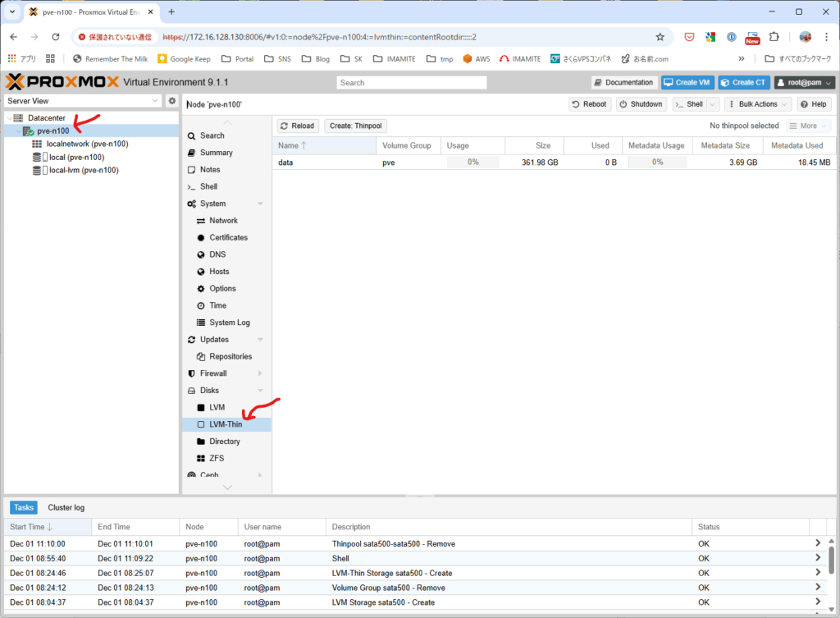Click the Proxmox search input field
The image size is (840, 618).
(x=411, y=83)
